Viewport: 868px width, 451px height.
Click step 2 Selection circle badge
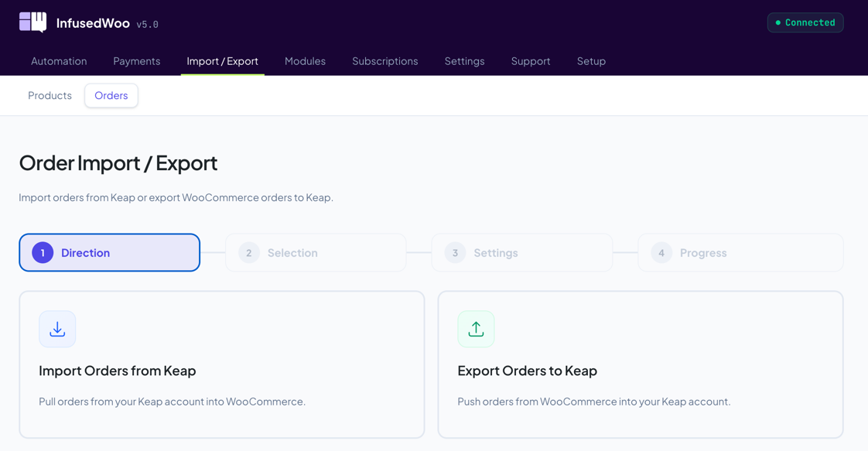point(248,252)
